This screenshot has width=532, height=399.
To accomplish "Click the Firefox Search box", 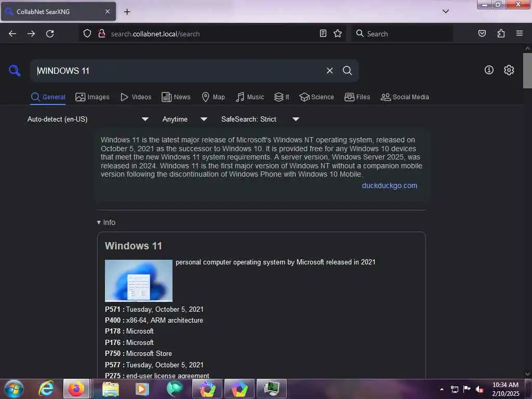I will [402, 34].
